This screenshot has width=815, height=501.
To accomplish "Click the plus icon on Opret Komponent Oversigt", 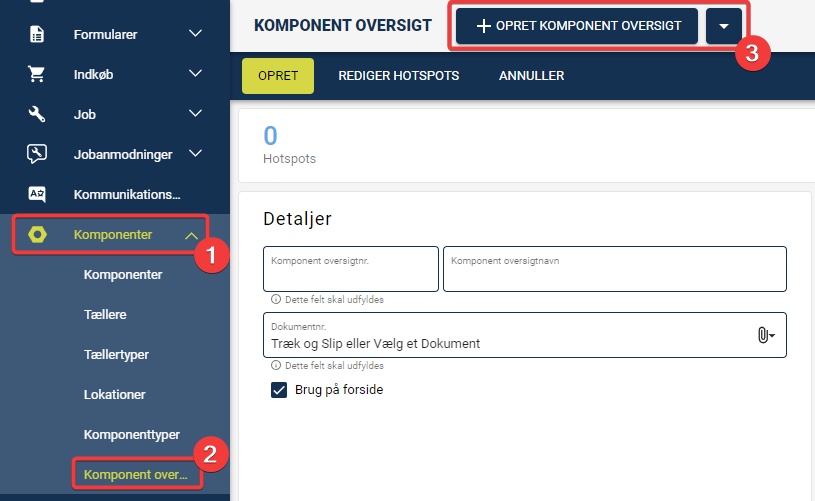I will point(483,26).
